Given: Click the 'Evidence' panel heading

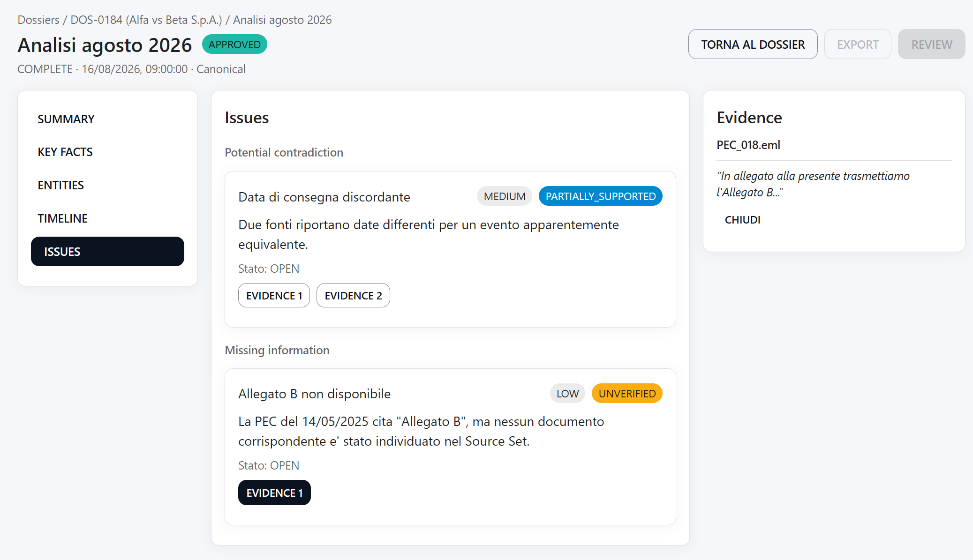Looking at the screenshot, I should pyautogui.click(x=749, y=118).
